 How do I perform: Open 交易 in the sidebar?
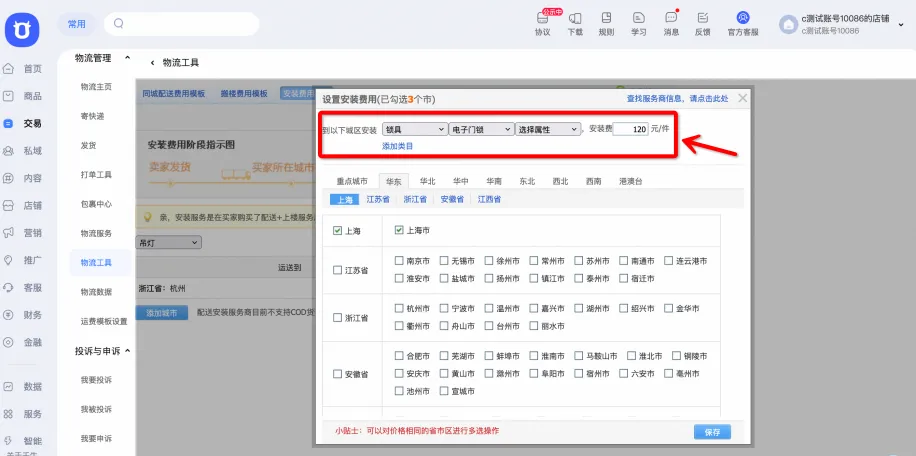pyautogui.click(x=23, y=123)
